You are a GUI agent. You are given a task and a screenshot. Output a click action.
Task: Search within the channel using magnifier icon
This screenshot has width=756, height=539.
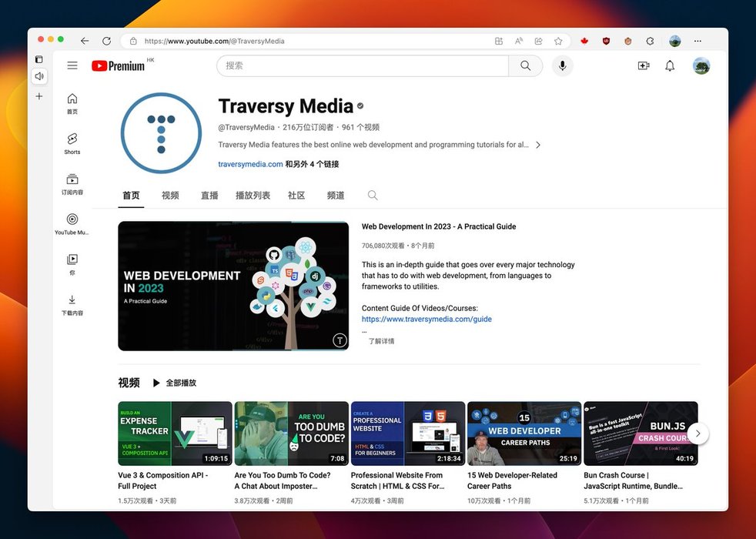373,196
